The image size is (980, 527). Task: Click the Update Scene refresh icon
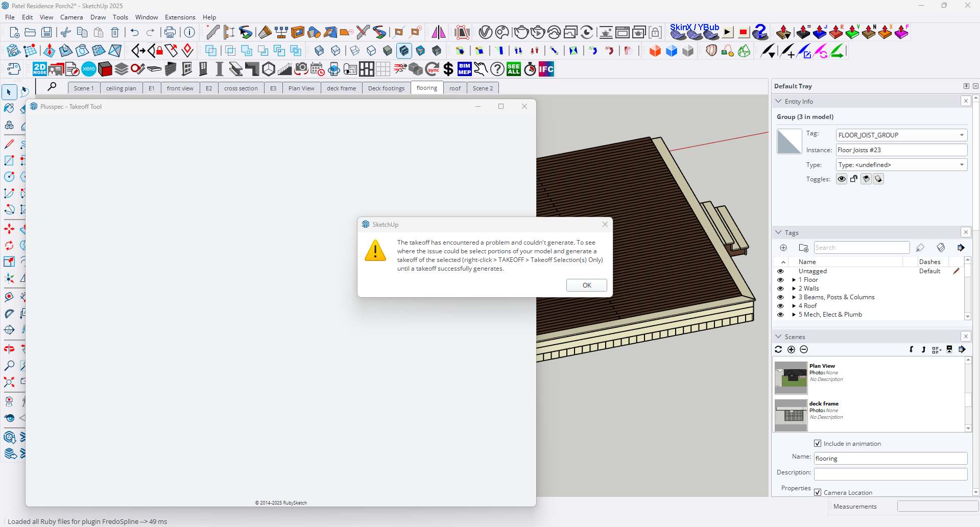tap(778, 349)
